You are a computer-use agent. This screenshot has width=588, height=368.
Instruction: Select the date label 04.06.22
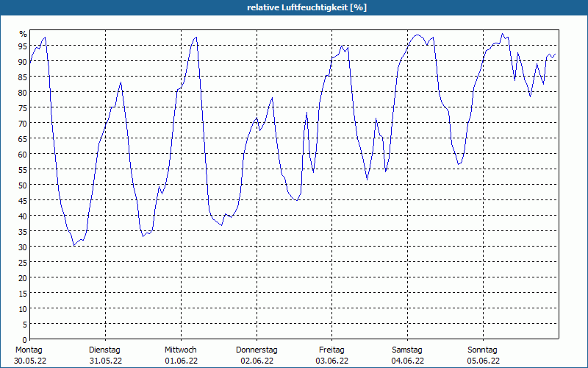point(408,361)
